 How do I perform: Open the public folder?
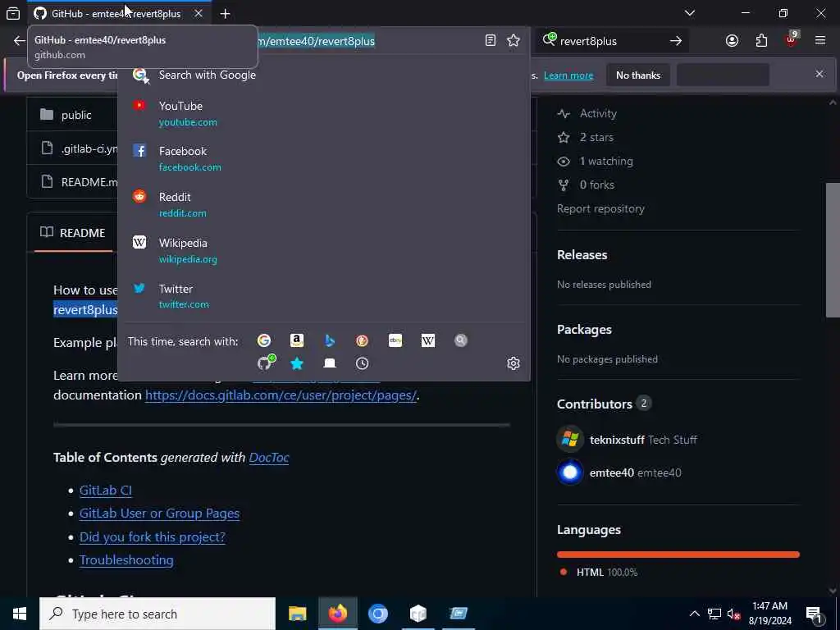76,115
